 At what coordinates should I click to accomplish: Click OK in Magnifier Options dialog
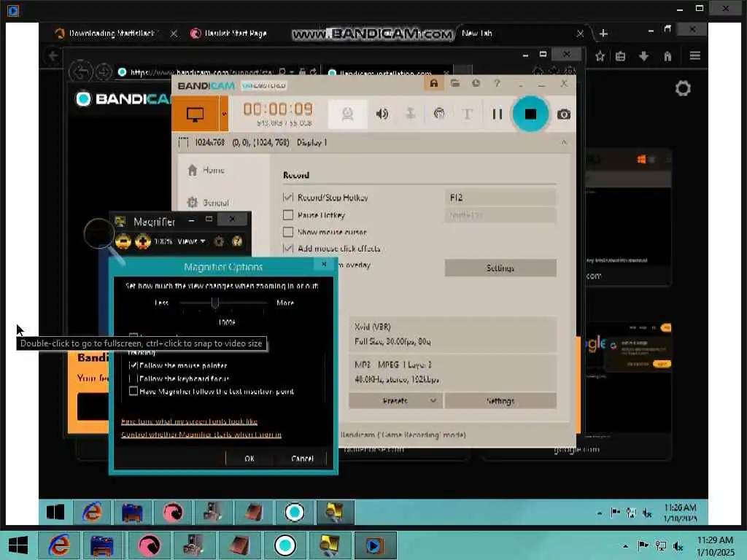click(249, 459)
